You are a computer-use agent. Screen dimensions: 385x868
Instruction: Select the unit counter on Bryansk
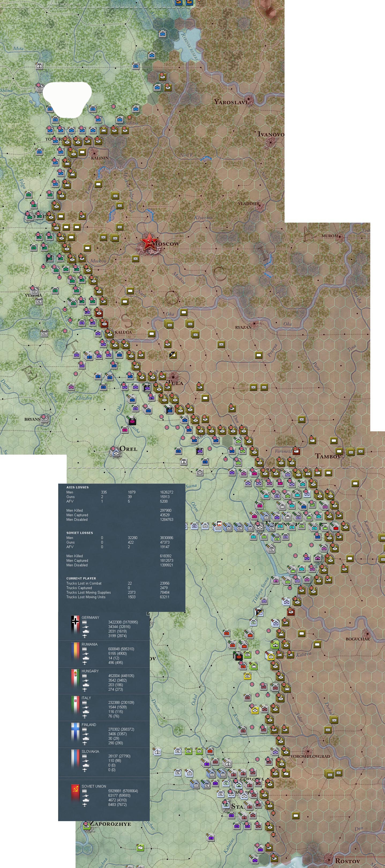coord(44,419)
